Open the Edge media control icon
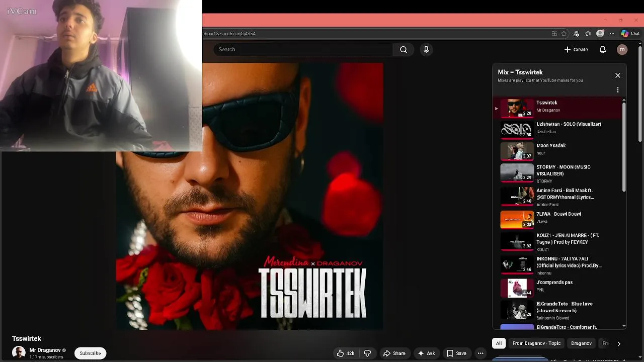 (x=576, y=34)
